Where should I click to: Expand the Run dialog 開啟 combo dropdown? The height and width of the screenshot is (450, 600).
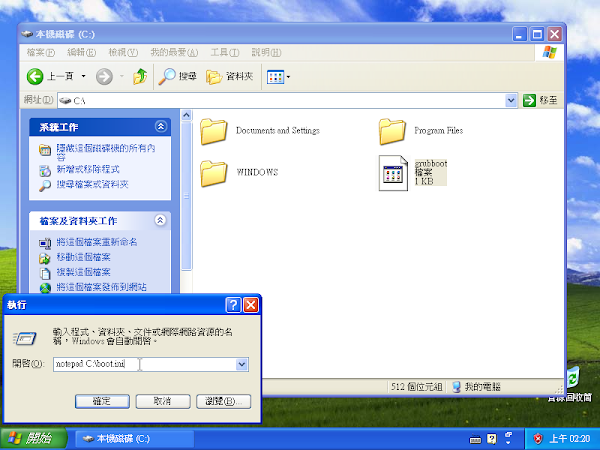tap(242, 364)
